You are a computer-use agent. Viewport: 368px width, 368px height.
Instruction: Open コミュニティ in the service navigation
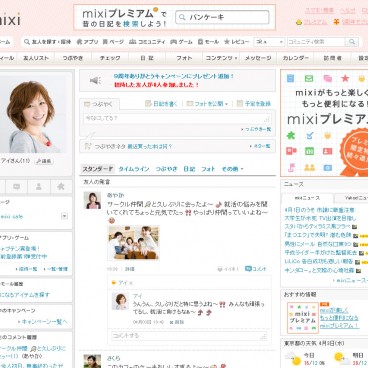pos(147,42)
